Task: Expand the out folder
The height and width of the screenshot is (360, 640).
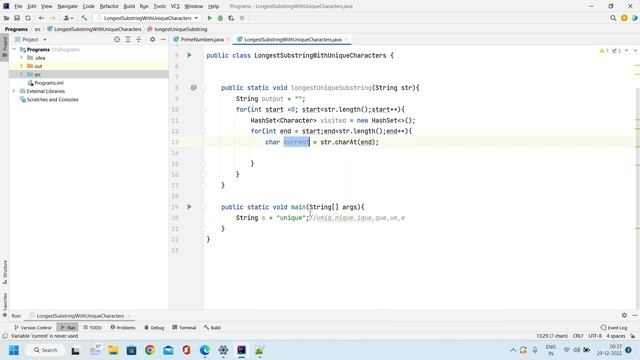Action: point(22,66)
